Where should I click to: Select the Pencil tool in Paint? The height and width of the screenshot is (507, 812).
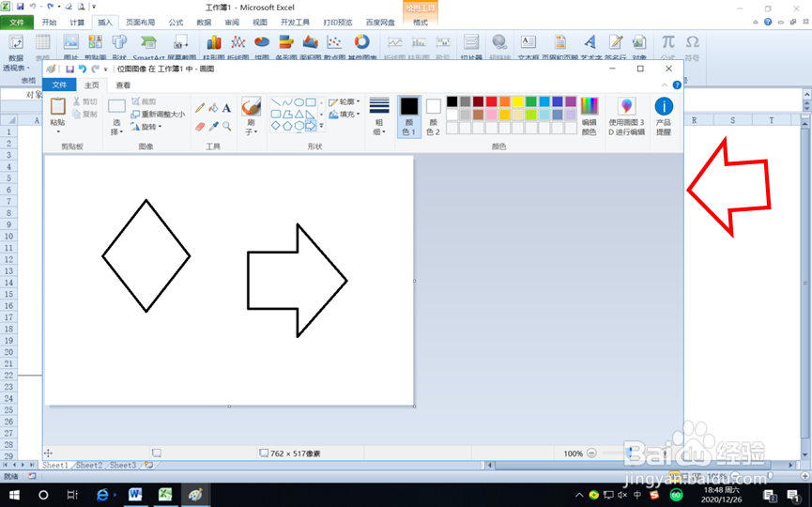200,108
